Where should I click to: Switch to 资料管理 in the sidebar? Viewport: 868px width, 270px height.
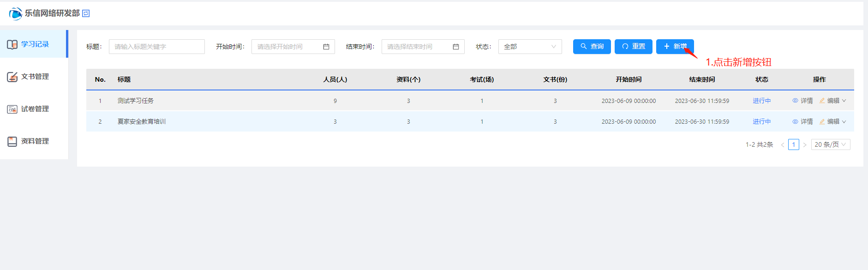click(x=35, y=141)
